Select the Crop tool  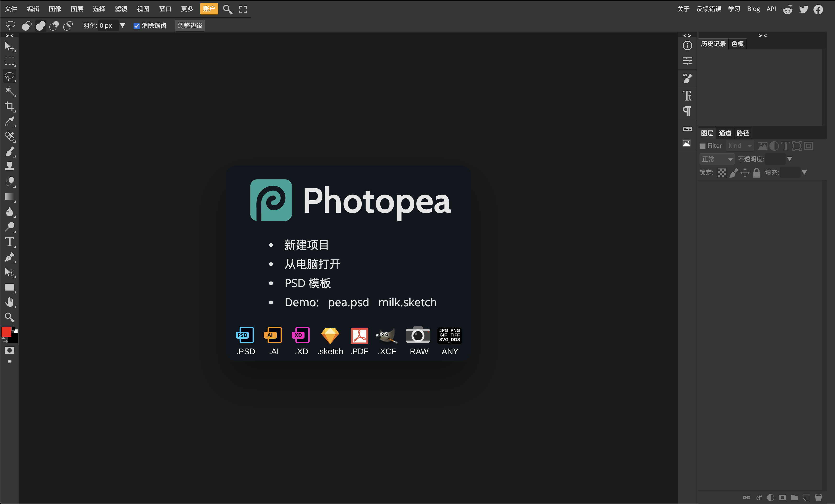point(10,107)
